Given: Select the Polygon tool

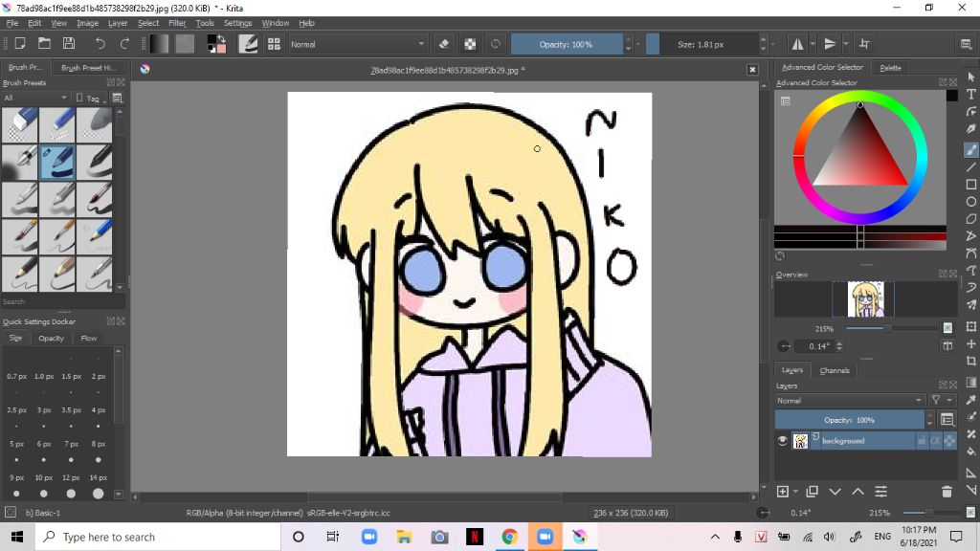Looking at the screenshot, I should click(x=970, y=219).
